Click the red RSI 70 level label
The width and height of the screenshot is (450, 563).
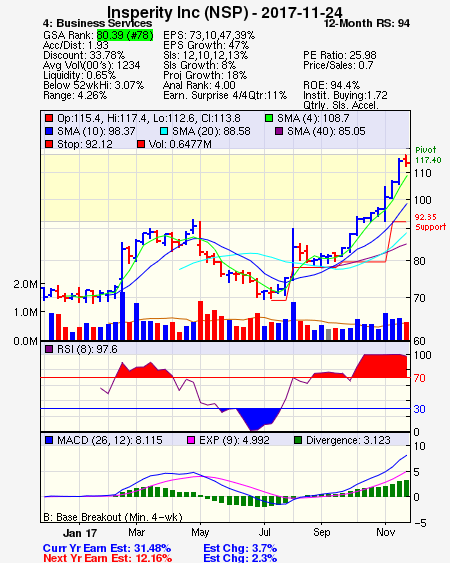click(420, 378)
